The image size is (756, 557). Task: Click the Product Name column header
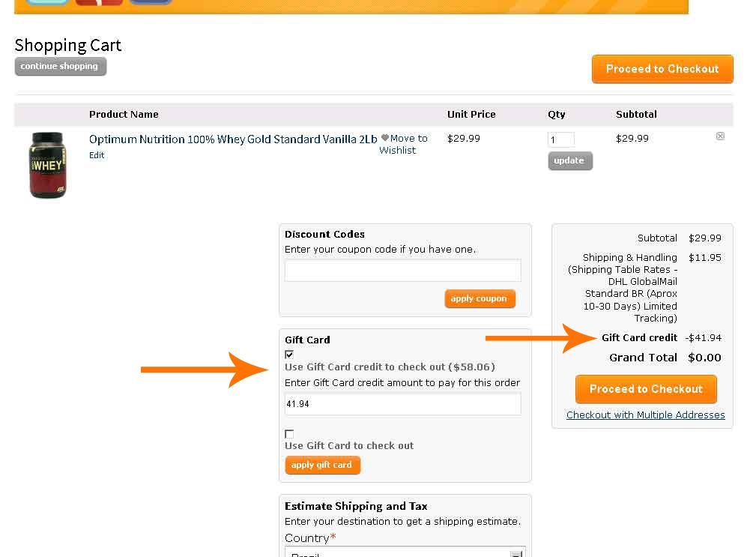[x=124, y=114]
